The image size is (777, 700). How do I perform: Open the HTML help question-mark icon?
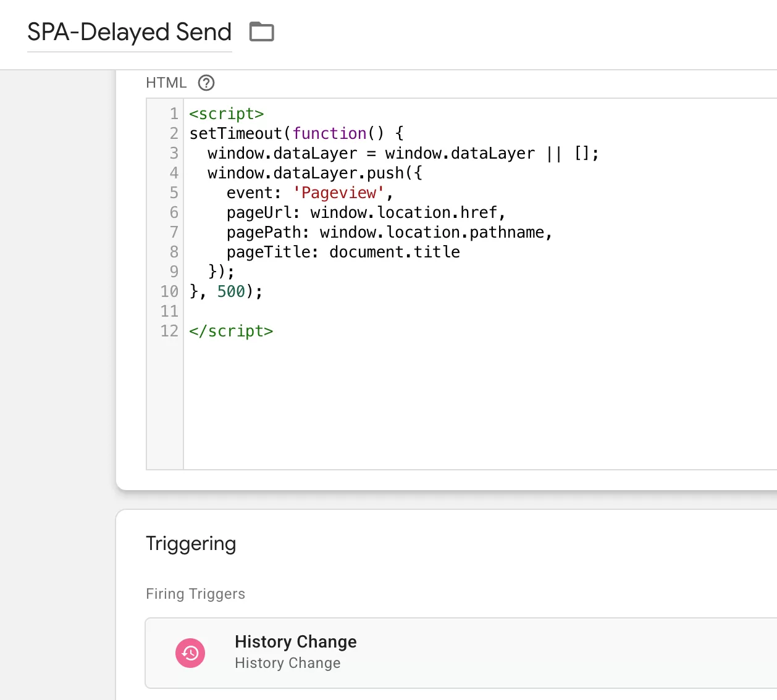coord(206,83)
